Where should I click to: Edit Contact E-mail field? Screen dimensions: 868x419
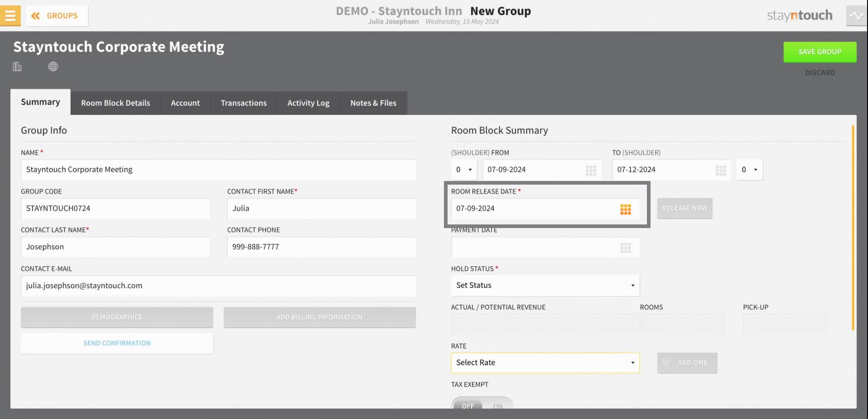click(x=218, y=286)
